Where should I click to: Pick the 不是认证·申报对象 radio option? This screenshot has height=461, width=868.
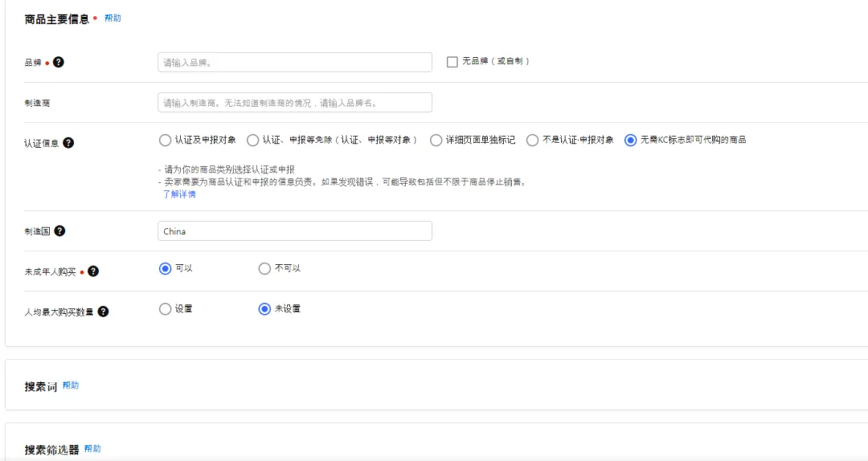(533, 140)
